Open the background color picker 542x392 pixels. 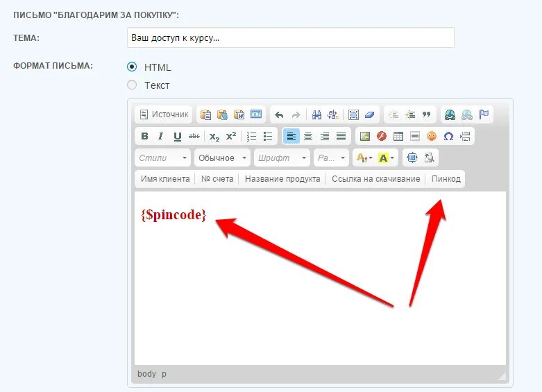click(x=386, y=158)
